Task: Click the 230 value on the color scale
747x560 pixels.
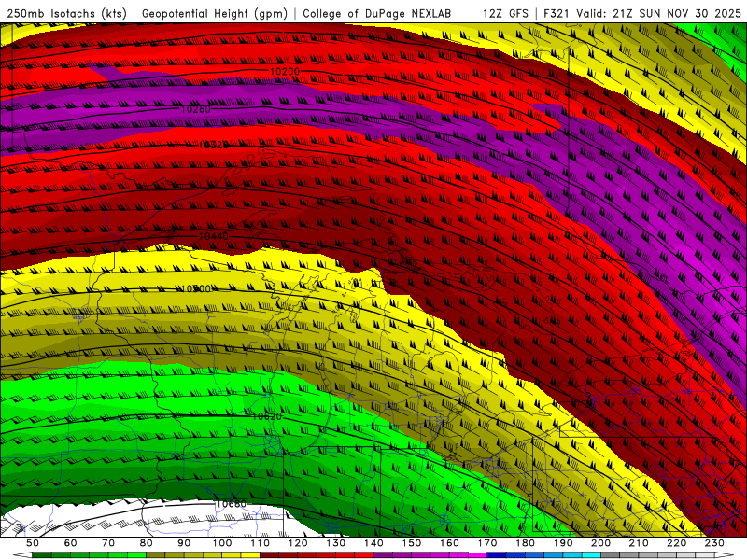Action: point(714,543)
